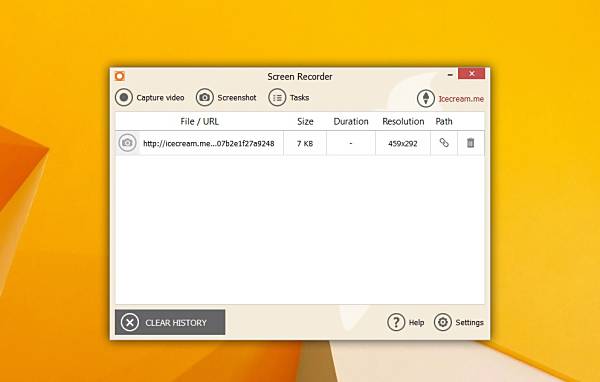The height and width of the screenshot is (382, 600).
Task: Delete the history entry with trash icon
Action: 470,143
